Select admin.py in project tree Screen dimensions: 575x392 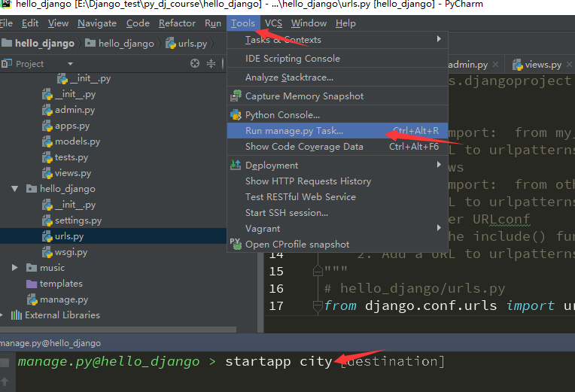pos(75,110)
